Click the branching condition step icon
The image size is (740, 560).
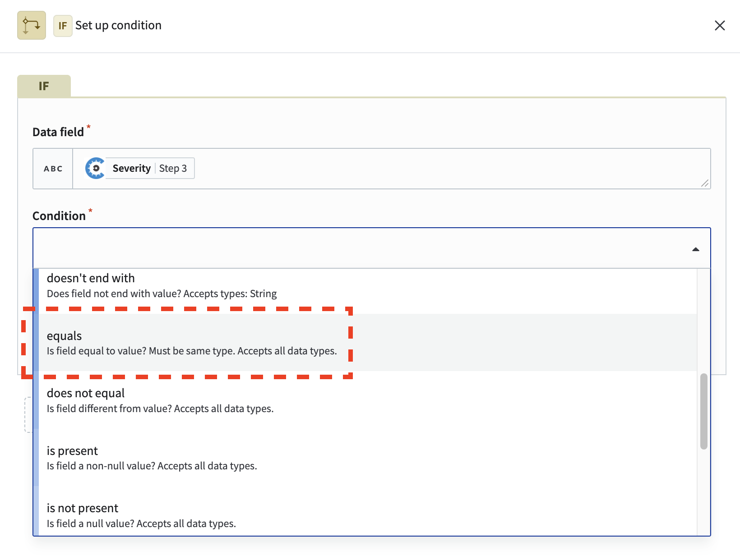click(32, 25)
